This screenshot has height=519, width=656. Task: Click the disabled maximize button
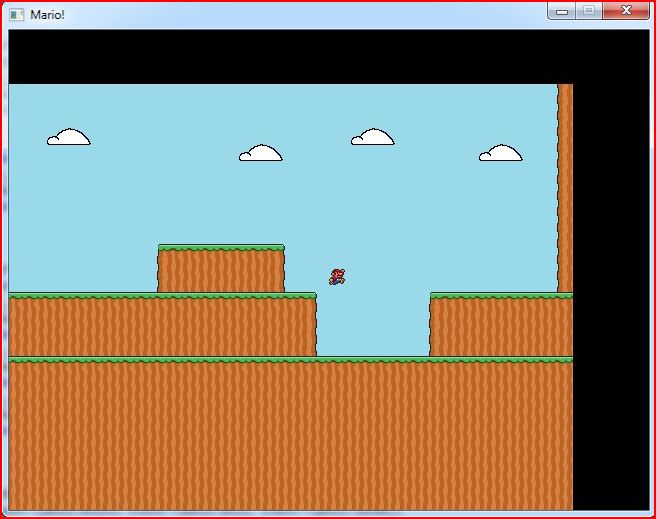point(589,11)
